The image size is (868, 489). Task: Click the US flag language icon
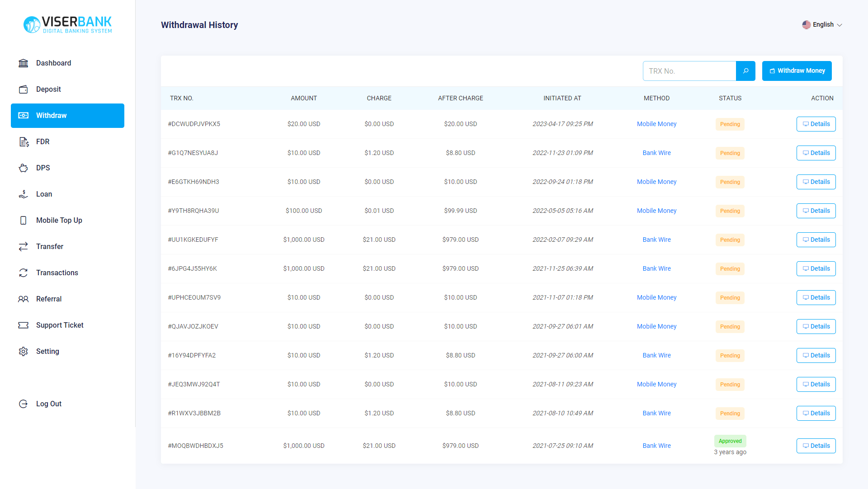coord(806,25)
